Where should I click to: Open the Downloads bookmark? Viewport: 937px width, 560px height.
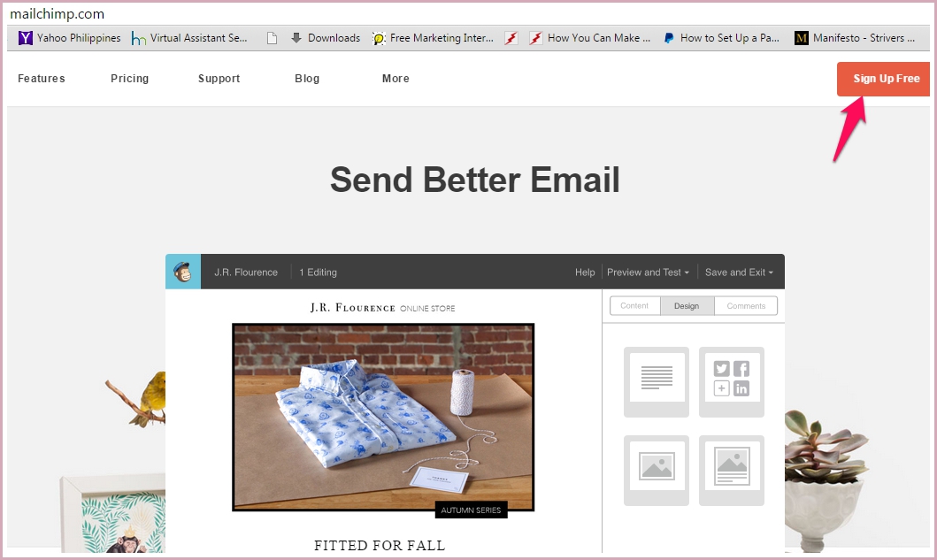[x=326, y=38]
